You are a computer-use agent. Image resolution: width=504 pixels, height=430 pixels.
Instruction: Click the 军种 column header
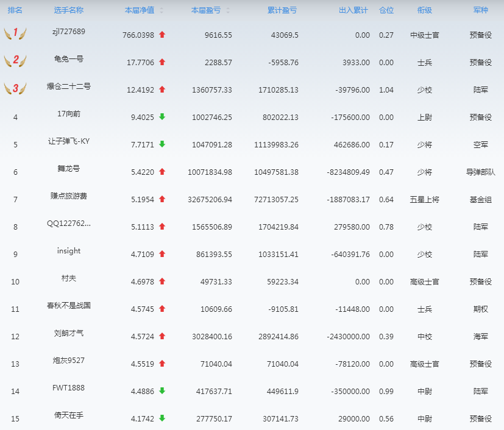pos(480,10)
